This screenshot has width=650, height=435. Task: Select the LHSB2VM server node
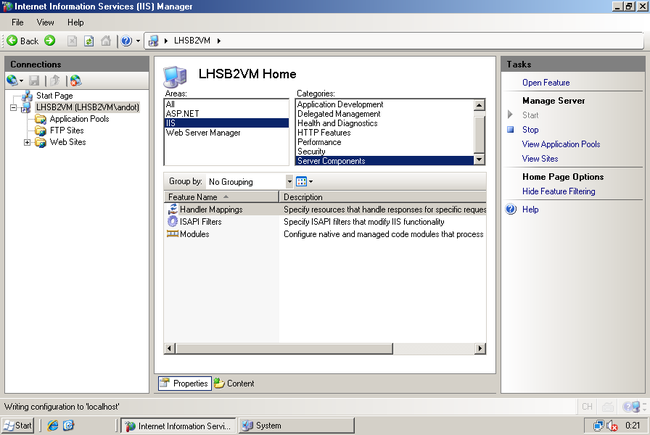point(87,107)
